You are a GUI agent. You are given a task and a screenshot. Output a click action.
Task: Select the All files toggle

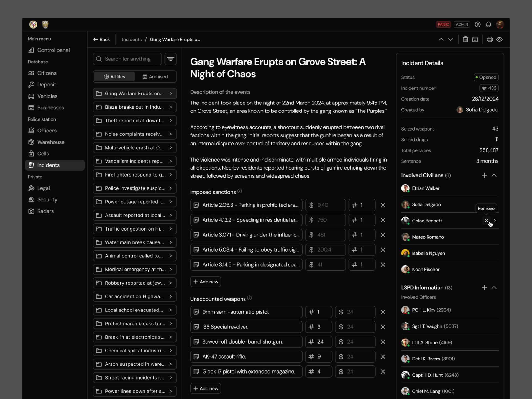[114, 77]
